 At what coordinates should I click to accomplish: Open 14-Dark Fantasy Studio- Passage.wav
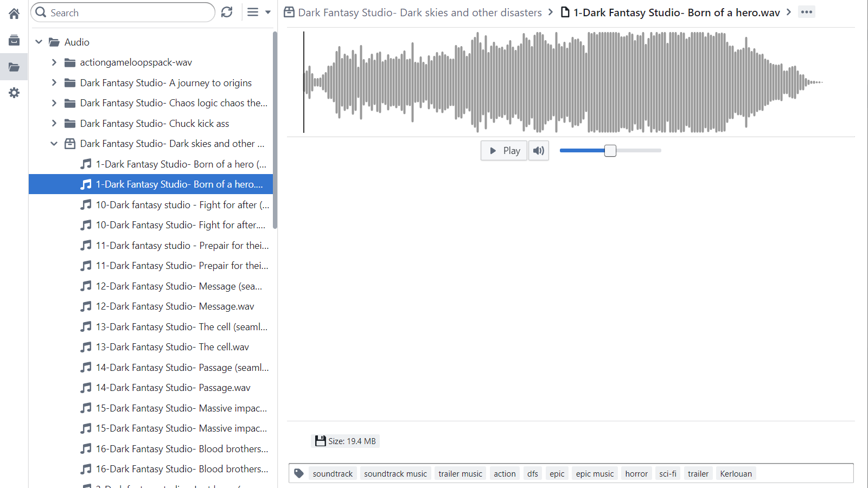pos(151,388)
